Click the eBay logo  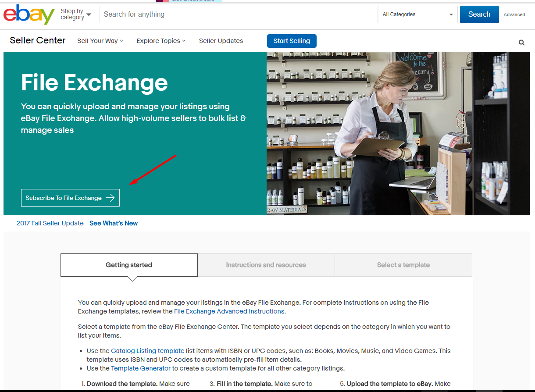pyautogui.click(x=29, y=14)
